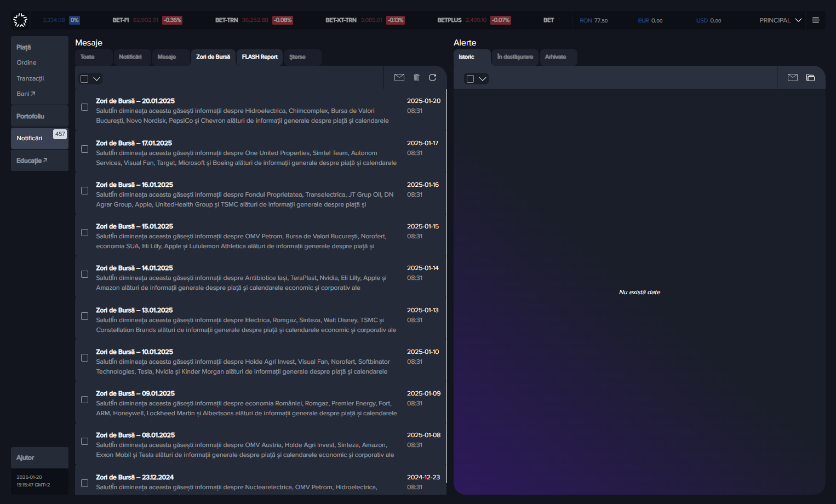Image resolution: width=836 pixels, height=504 pixels.
Task: Select the Zori de Bursă 20.01.2025 checkbox
Action: pos(84,107)
